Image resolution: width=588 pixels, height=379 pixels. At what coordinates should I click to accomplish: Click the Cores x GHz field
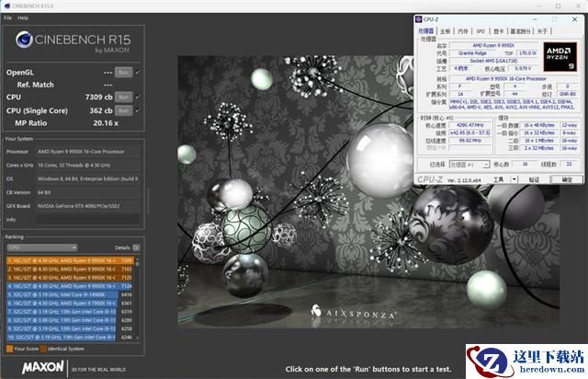88,165
